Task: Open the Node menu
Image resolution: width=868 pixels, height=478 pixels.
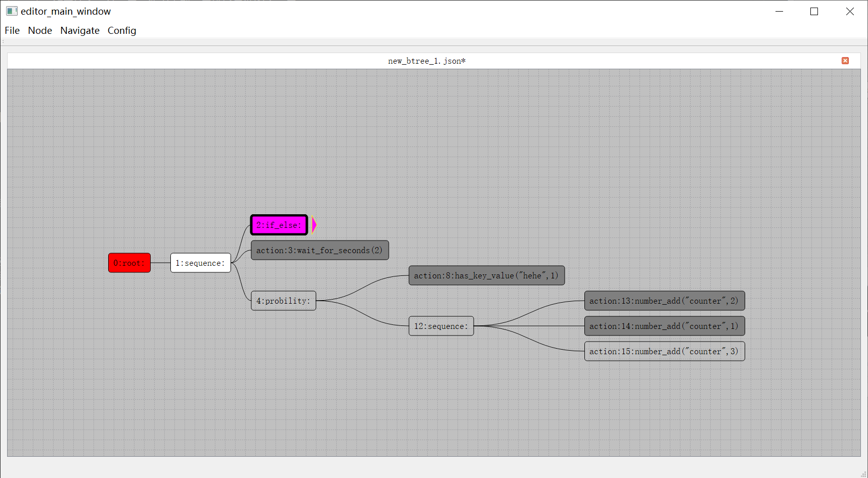Action: coord(40,30)
